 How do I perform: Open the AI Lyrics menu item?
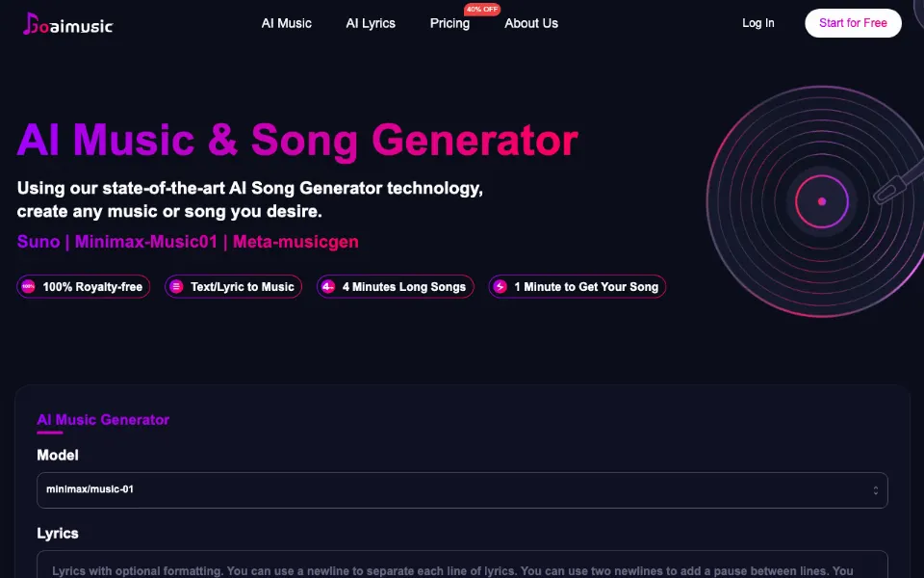pos(371,23)
